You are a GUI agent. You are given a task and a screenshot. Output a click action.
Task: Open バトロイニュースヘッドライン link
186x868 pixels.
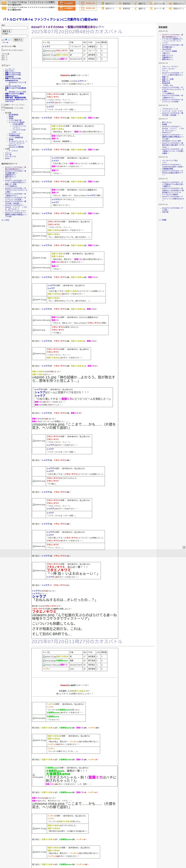(19, 127)
